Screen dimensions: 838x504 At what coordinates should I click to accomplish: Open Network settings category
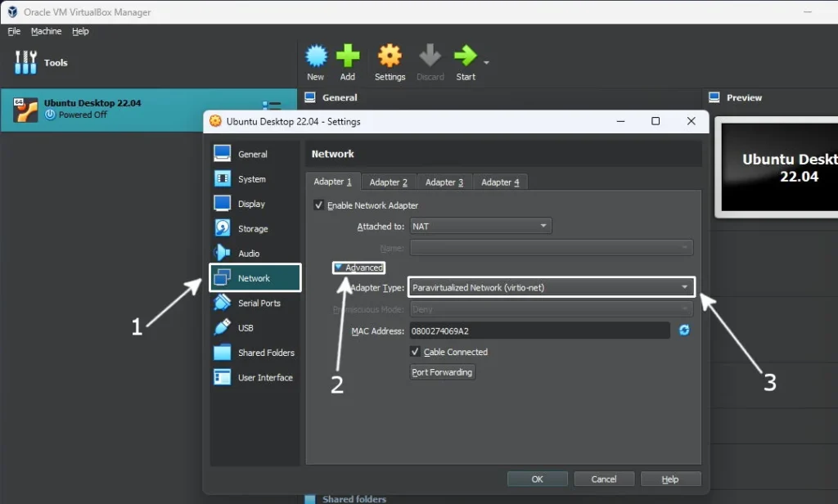[255, 278]
